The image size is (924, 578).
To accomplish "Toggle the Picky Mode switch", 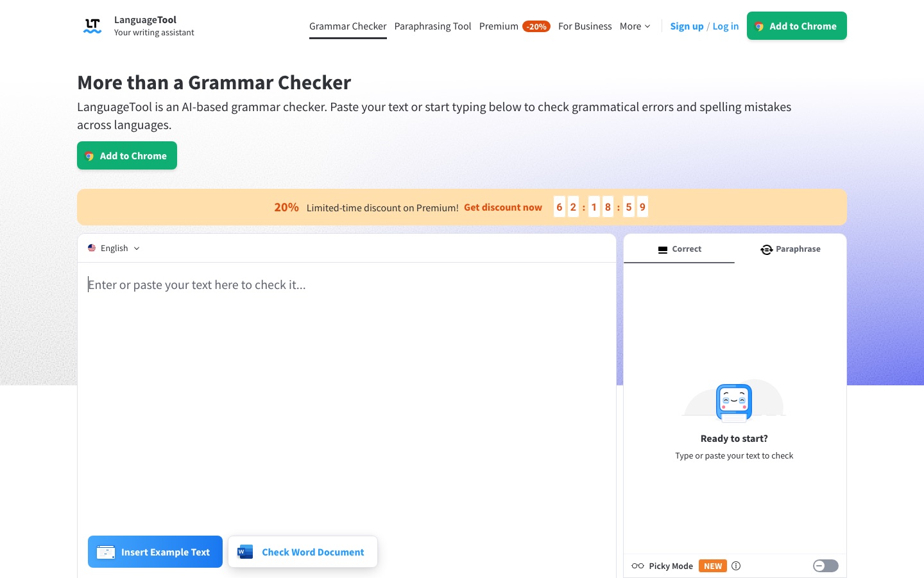I will (x=825, y=566).
